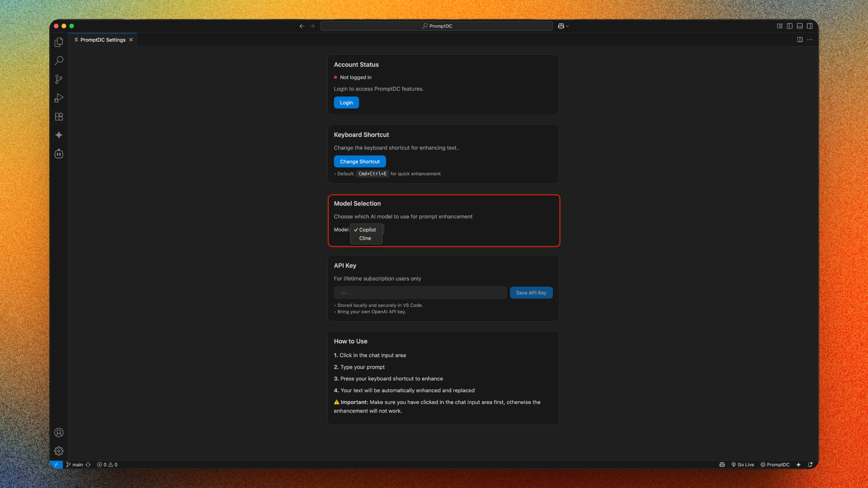Viewport: 868px width, 488px height.
Task: Open the Search view in activity bar
Action: [x=59, y=61]
